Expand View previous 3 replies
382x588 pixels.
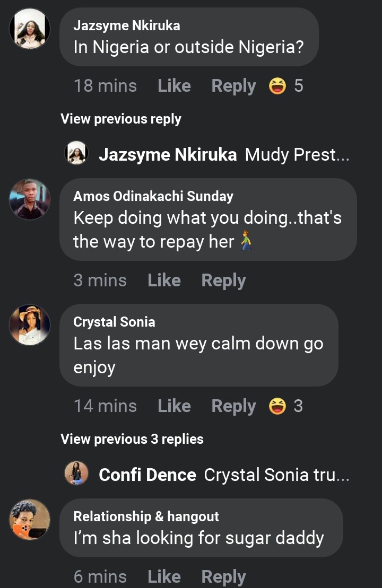(132, 439)
